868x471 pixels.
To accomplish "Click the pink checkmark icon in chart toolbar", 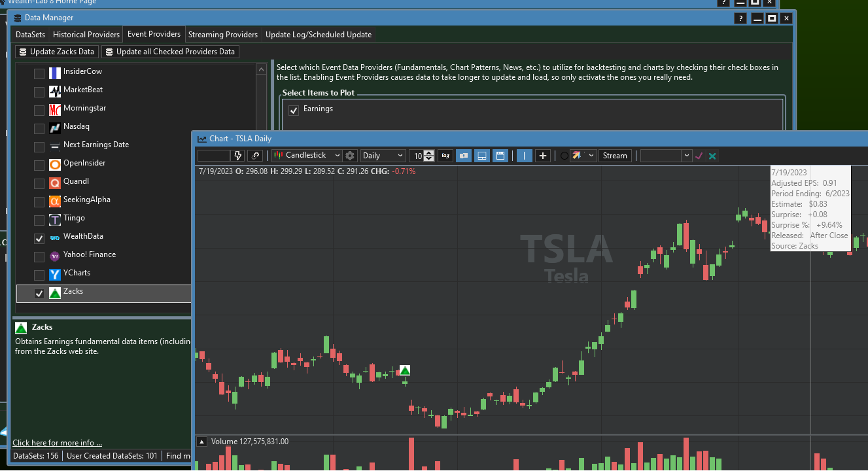I will tap(699, 156).
